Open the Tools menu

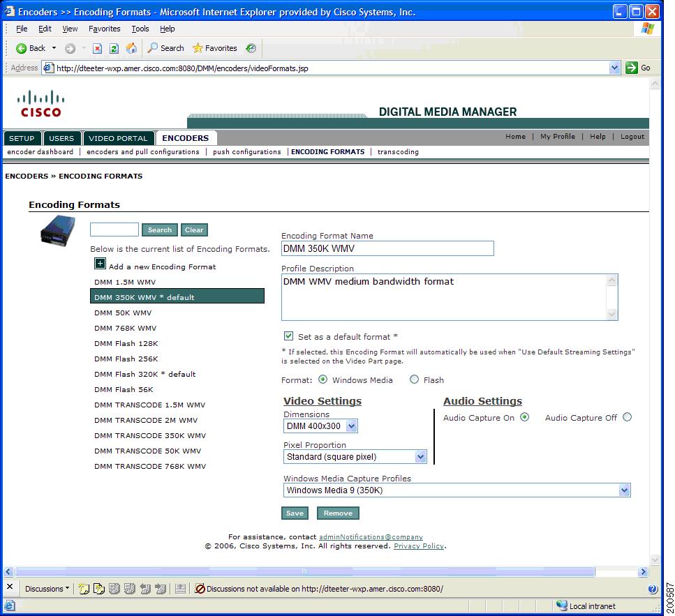tap(140, 29)
